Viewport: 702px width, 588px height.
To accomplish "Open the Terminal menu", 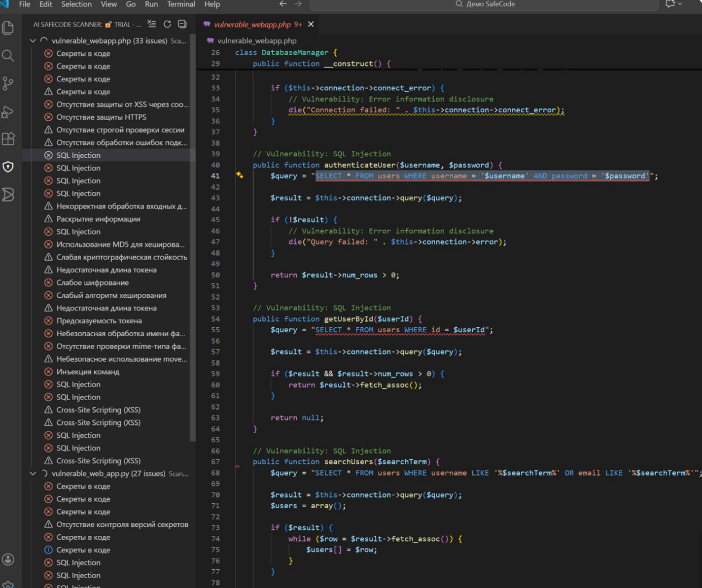I will point(181,4).
